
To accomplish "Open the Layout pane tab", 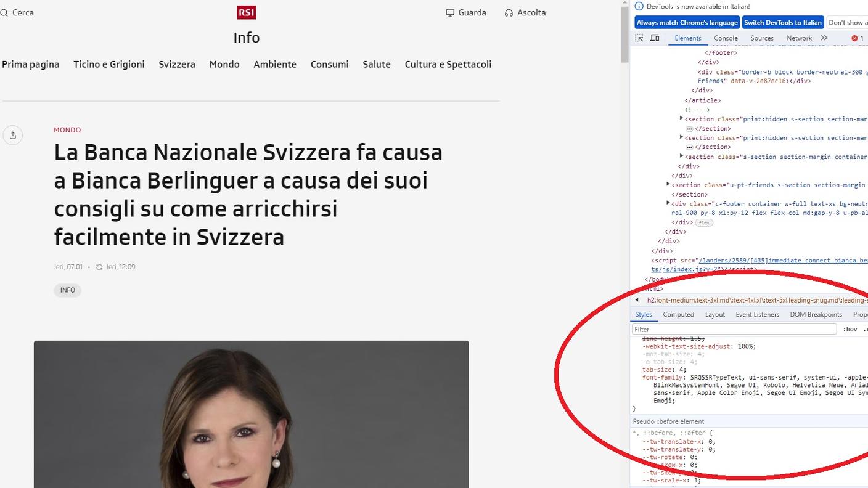I will click(715, 315).
